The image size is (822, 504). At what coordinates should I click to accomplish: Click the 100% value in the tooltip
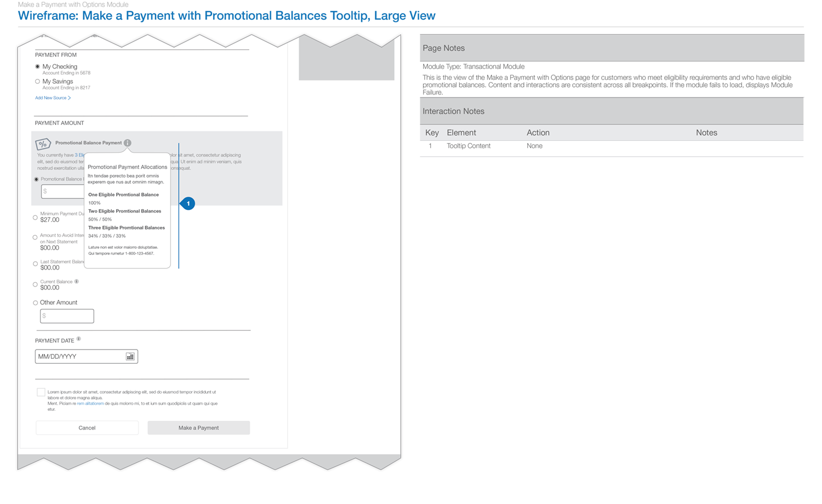[x=94, y=203]
